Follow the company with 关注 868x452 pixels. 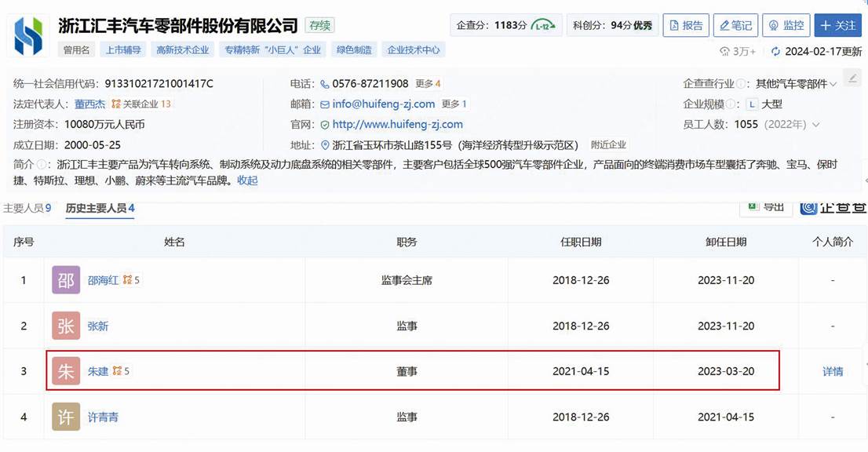(837, 25)
